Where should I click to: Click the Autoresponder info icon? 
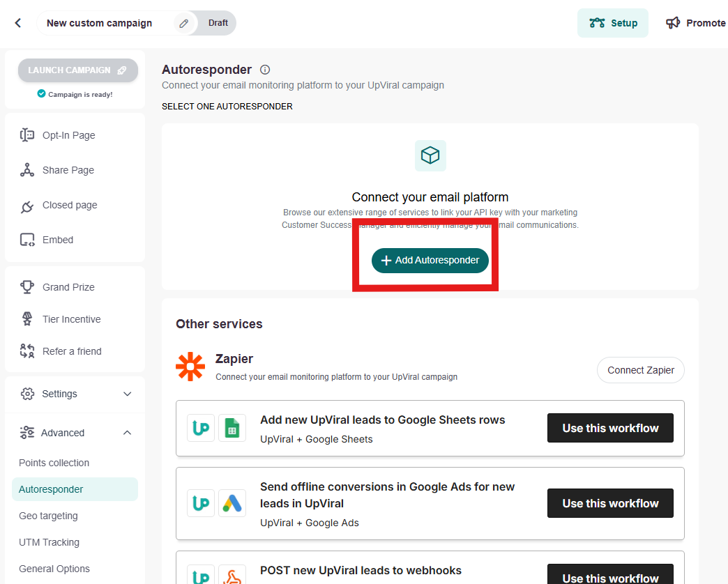point(265,70)
